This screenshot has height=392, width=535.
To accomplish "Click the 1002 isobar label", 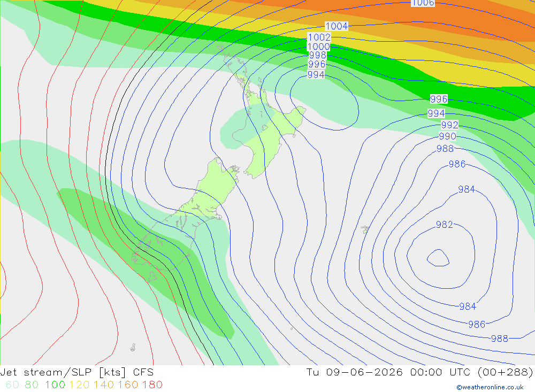I will [319, 37].
